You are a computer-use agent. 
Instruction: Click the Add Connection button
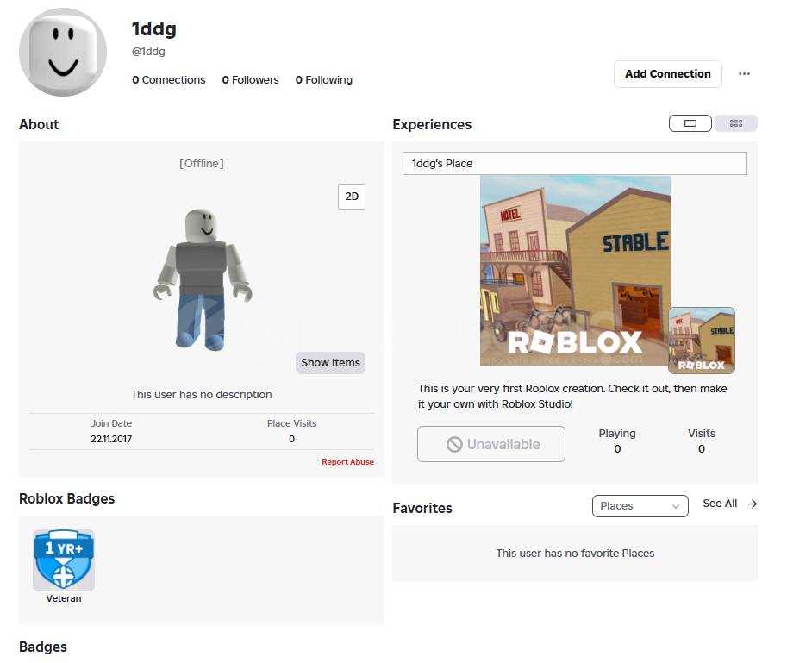click(667, 74)
